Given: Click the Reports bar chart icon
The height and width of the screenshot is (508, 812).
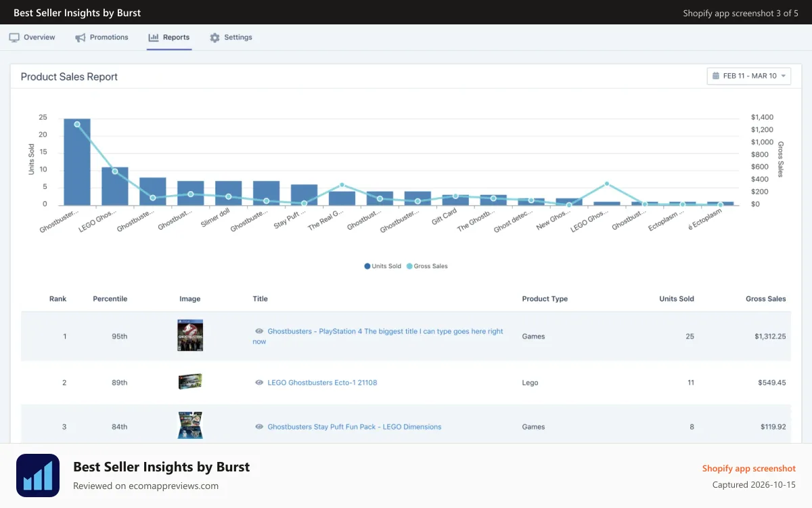Looking at the screenshot, I should click(x=154, y=37).
